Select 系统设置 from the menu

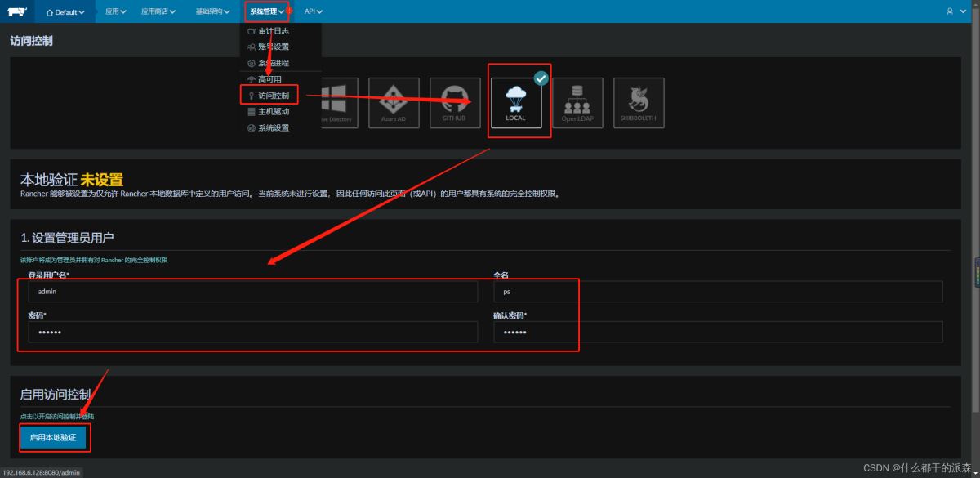(x=269, y=127)
